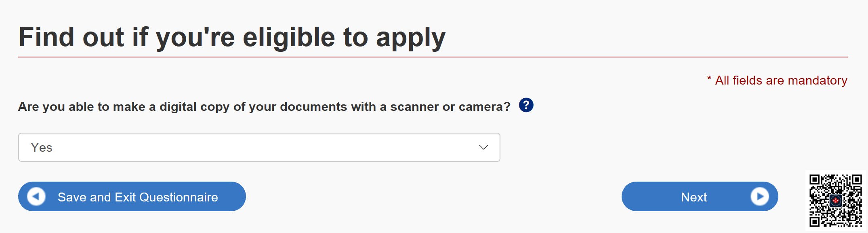Open the blue question mark help icon

tap(526, 105)
